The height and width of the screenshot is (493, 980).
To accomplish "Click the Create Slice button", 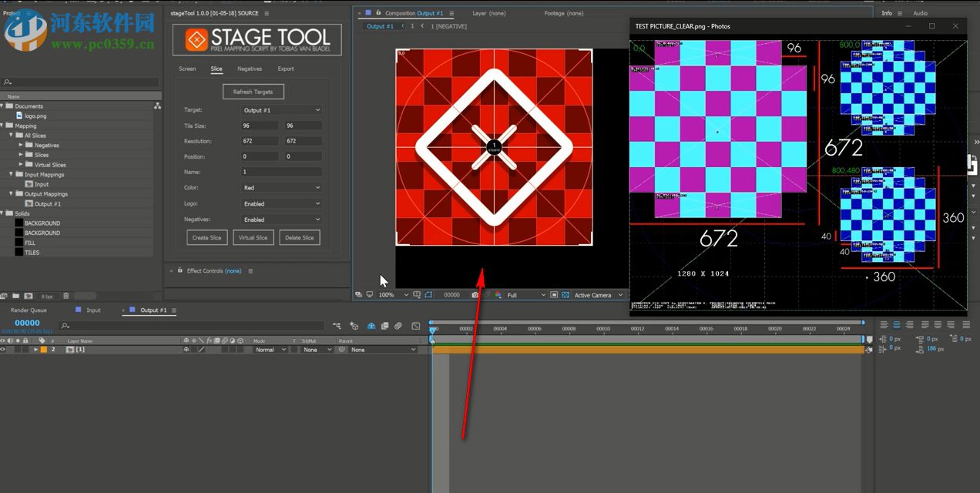I will (206, 237).
